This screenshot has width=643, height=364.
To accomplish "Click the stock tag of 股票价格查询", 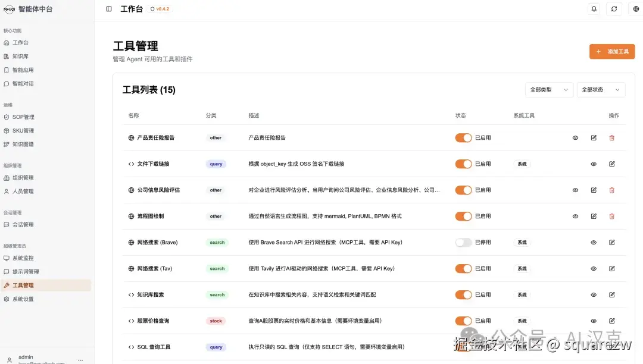I will pos(216,321).
